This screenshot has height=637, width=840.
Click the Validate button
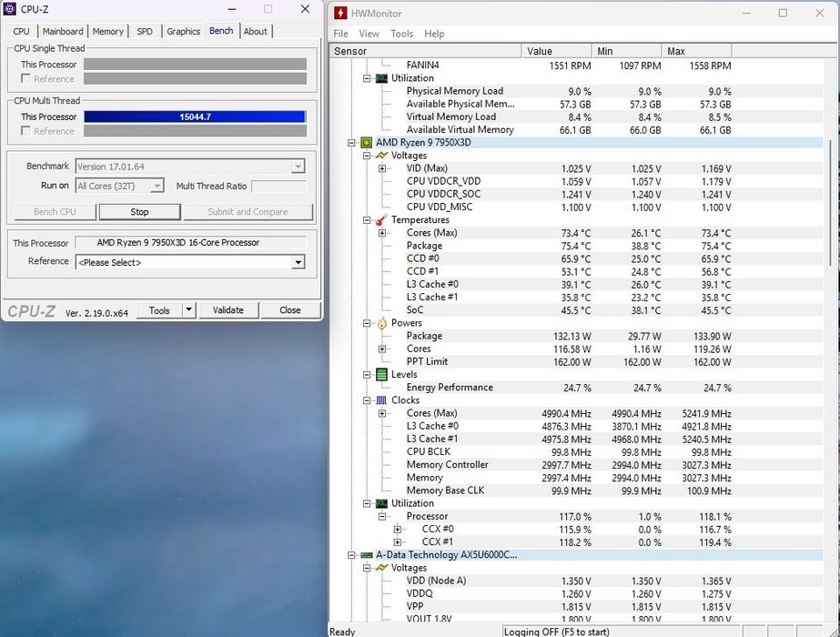[x=228, y=310]
